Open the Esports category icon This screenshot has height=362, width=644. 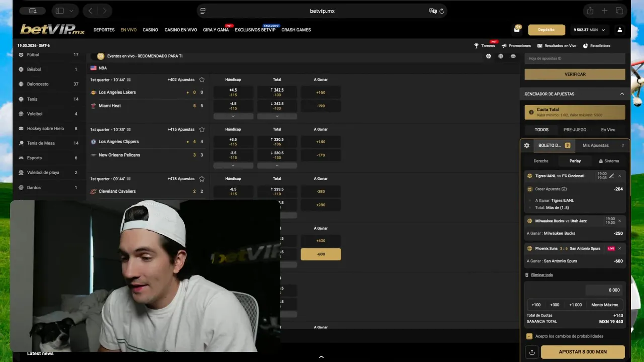coord(21,158)
